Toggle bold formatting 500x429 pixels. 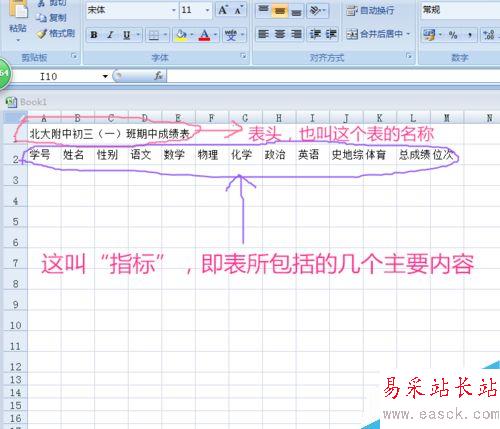[94, 35]
